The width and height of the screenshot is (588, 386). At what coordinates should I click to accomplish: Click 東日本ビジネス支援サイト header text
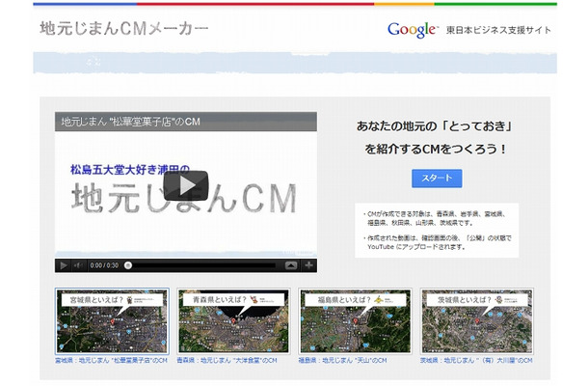498,30
